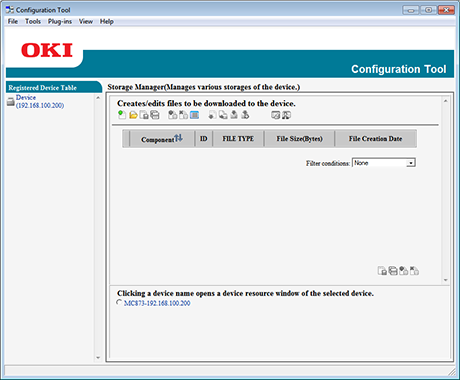Sort by the Component column arrows
460x380 pixels.
[x=178, y=138]
